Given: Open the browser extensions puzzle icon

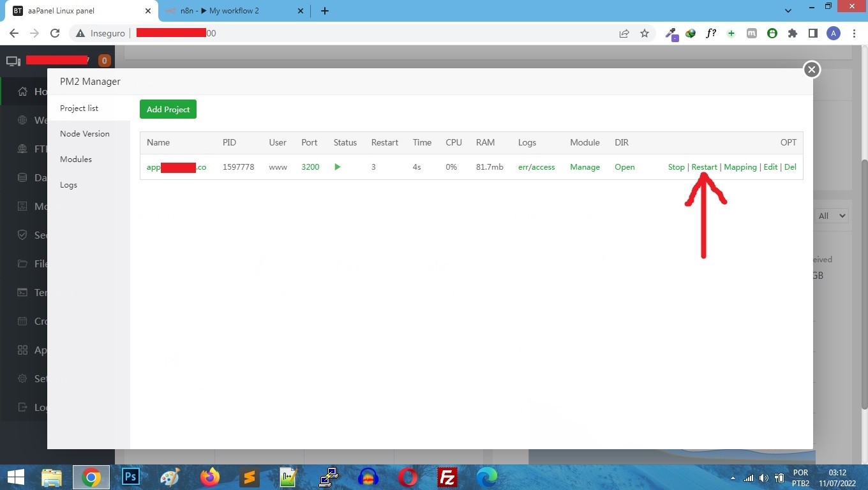Looking at the screenshot, I should pyautogui.click(x=793, y=33).
